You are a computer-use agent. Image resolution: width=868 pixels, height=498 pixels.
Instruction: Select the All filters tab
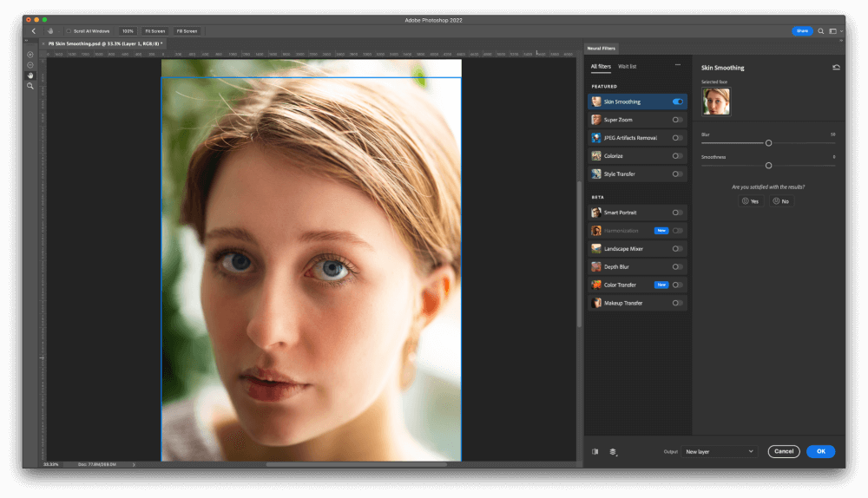click(601, 66)
